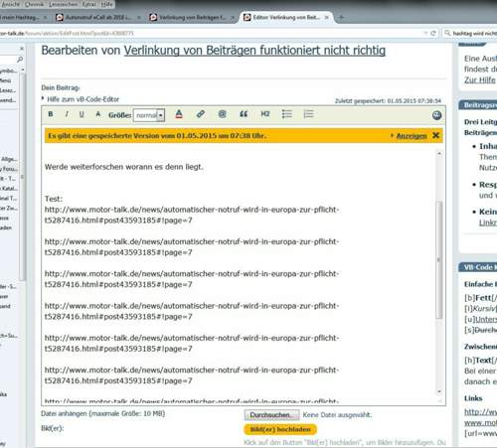Insert a numbered list
497x448 pixels.
pos(308,114)
